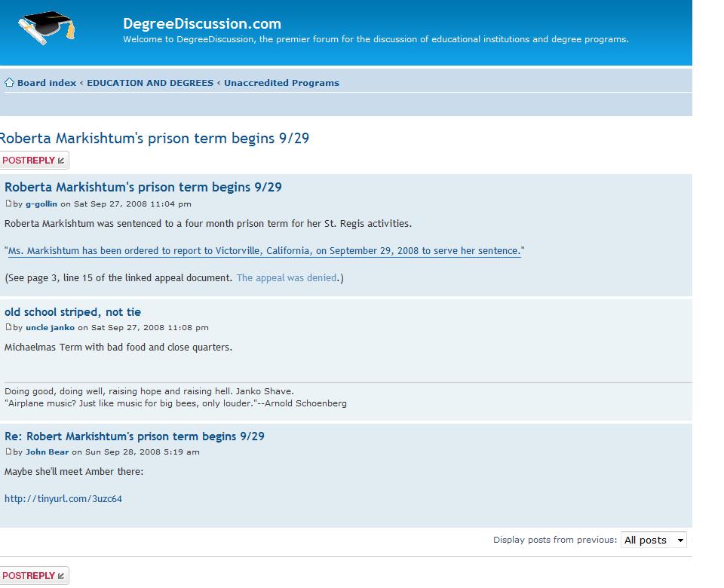Go to Board index breadcrumb
Viewport: 724px width, 588px height.
click(x=47, y=83)
